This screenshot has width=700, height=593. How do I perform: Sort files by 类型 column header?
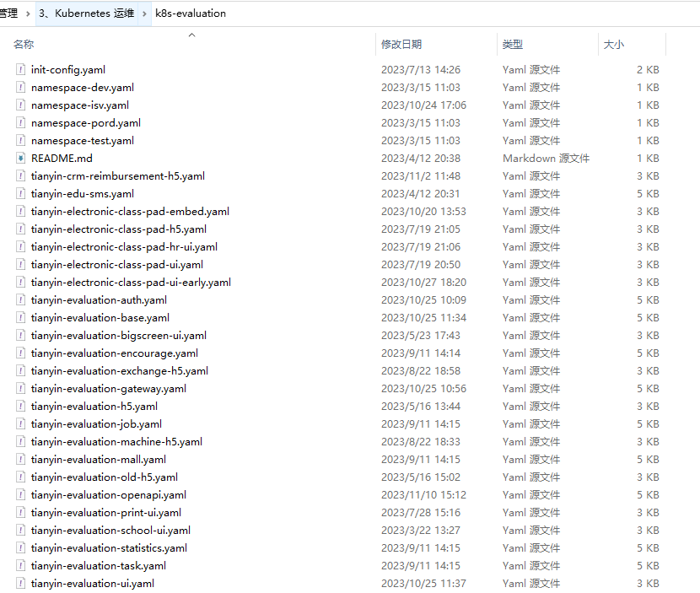[513, 45]
